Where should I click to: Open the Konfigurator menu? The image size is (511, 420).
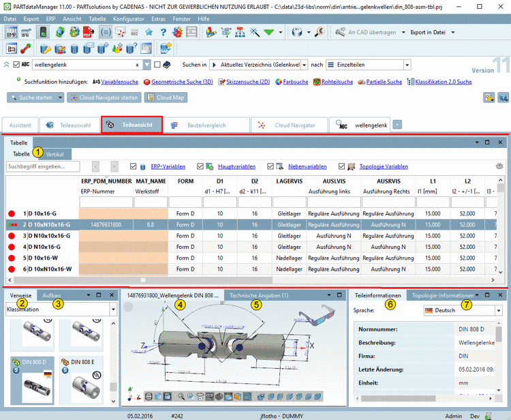tap(128, 19)
